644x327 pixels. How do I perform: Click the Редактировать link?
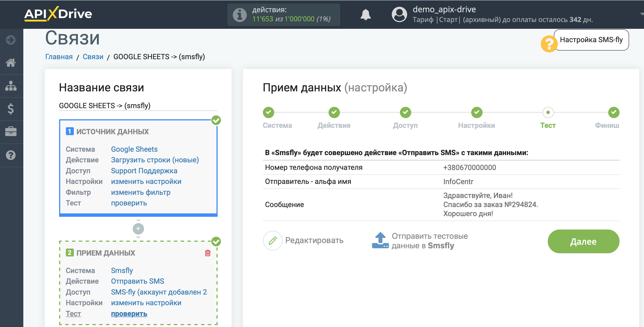click(x=314, y=240)
